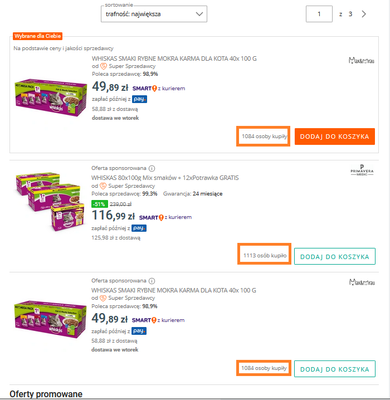Open the sortowanie dropdown set to trafność: największa

coord(154,14)
